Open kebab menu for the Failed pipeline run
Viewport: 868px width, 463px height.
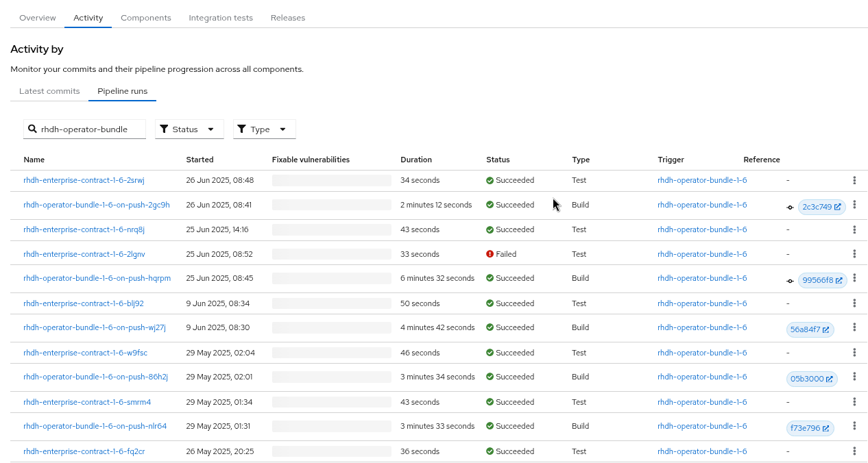(854, 253)
